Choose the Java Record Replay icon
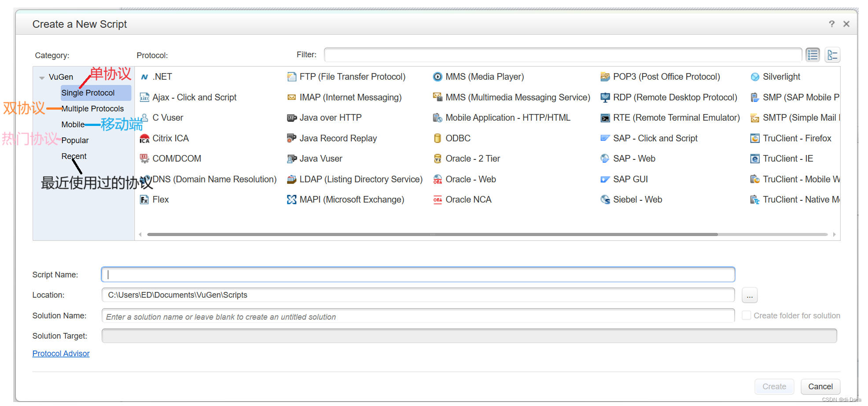The image size is (868, 406). [x=291, y=138]
